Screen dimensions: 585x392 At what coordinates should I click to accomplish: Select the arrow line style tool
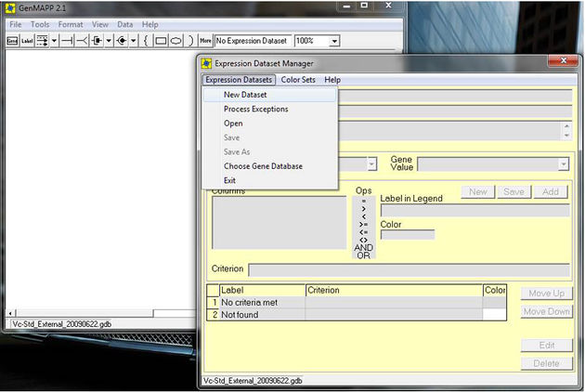click(42, 41)
